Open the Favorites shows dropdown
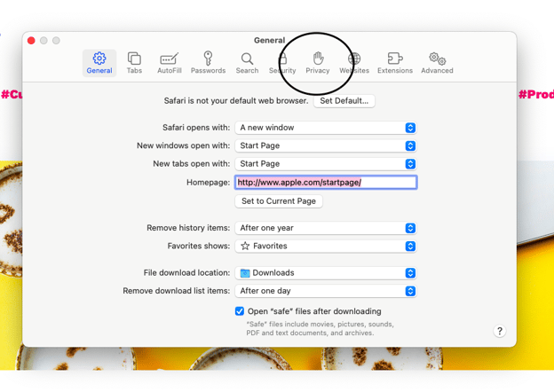This screenshot has height=392, width=554. click(x=326, y=246)
